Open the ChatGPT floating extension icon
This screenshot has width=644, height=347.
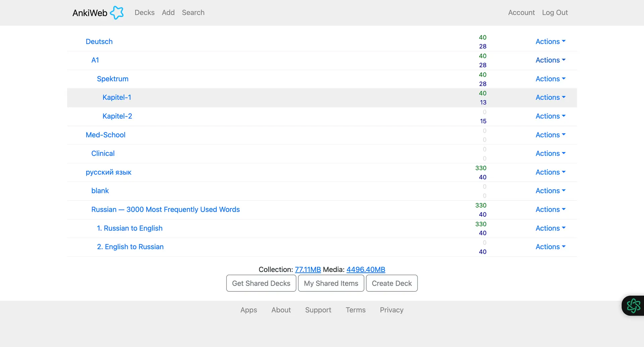633,305
